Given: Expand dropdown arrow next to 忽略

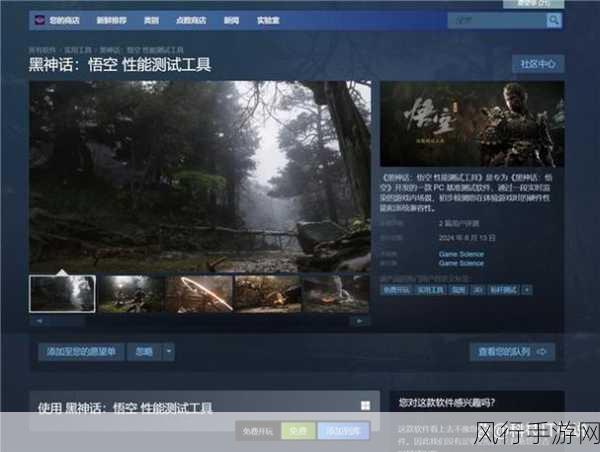Looking at the screenshot, I should (169, 352).
